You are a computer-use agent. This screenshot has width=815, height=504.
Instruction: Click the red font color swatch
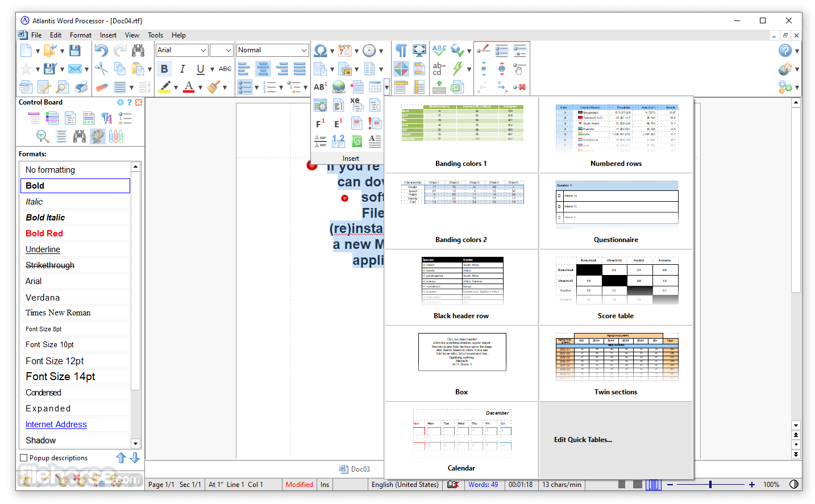coord(189,87)
